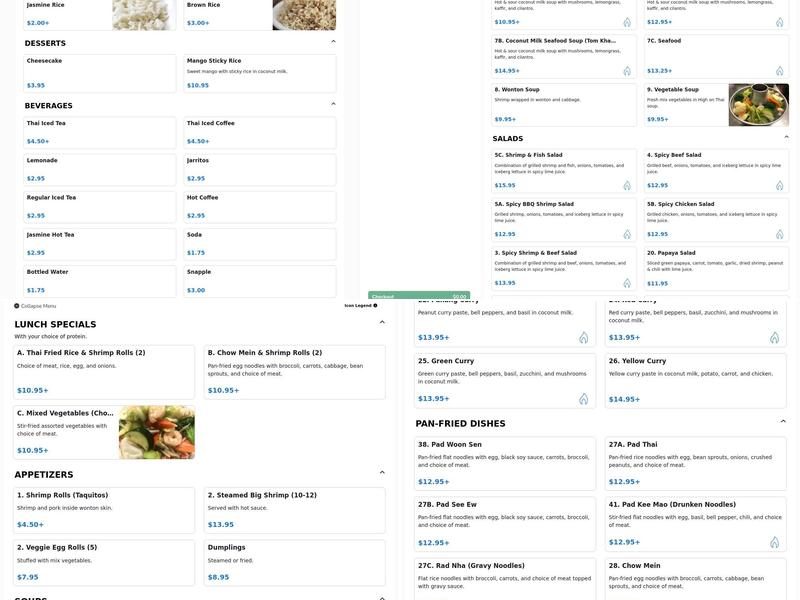
Task: Click spicy icon on Pad Kee Mao
Action: pyautogui.click(x=774, y=542)
